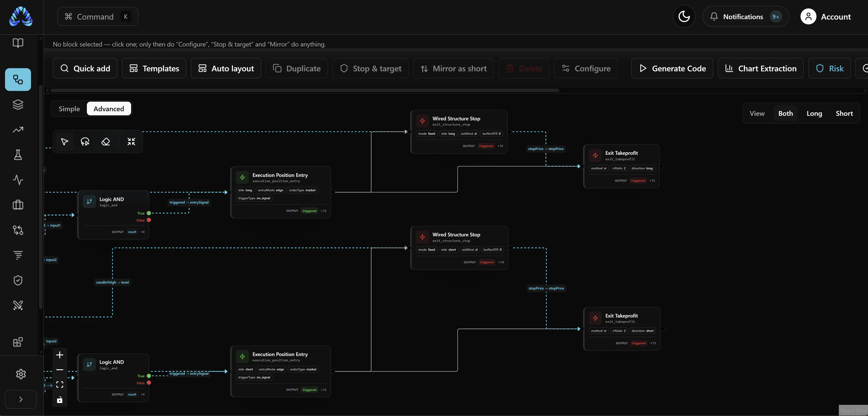Expand the sidebar with chevron button
The height and width of the screenshot is (416, 868).
click(x=21, y=400)
